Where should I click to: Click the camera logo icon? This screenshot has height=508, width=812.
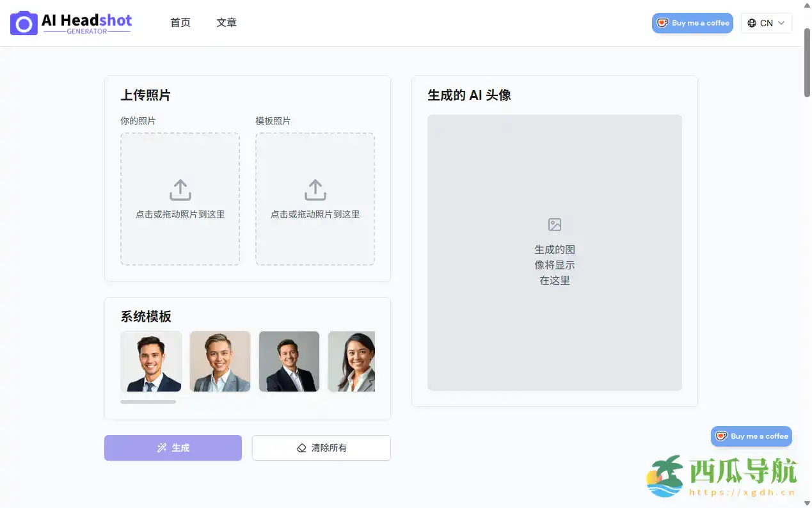[x=22, y=22]
